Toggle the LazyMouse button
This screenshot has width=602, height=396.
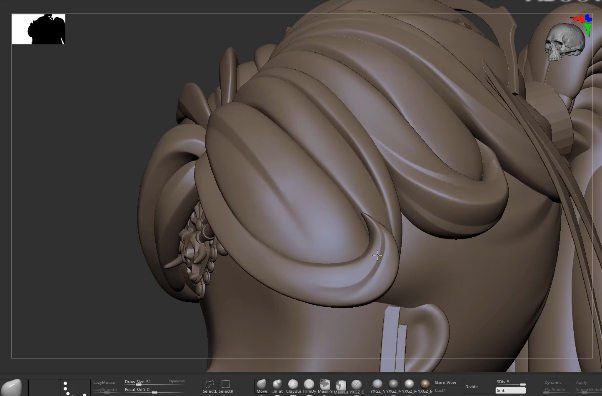104,383
